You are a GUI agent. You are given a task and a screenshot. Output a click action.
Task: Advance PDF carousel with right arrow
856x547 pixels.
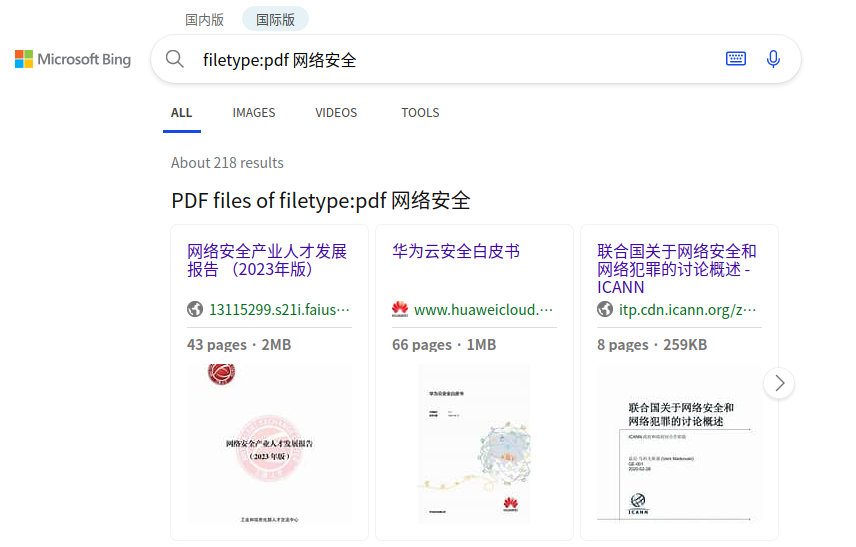point(779,383)
